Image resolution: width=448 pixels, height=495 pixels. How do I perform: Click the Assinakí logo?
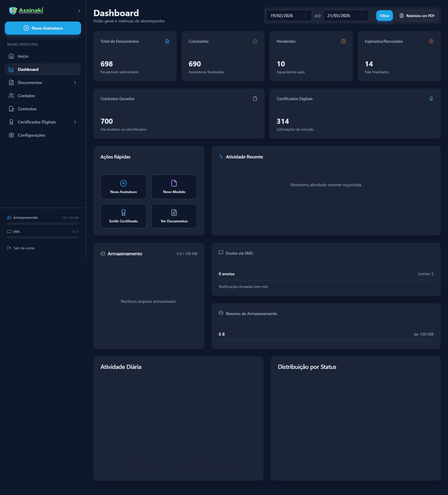(x=26, y=11)
